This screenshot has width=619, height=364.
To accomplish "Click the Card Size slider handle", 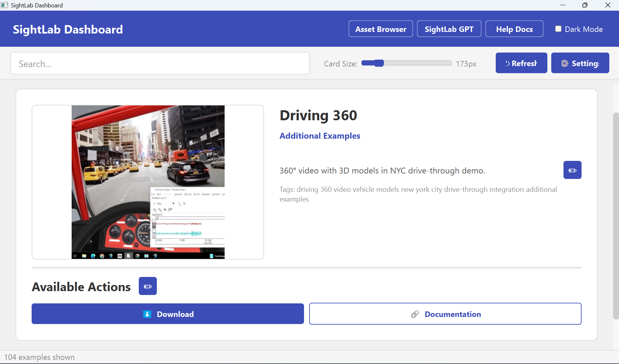I will [x=379, y=63].
